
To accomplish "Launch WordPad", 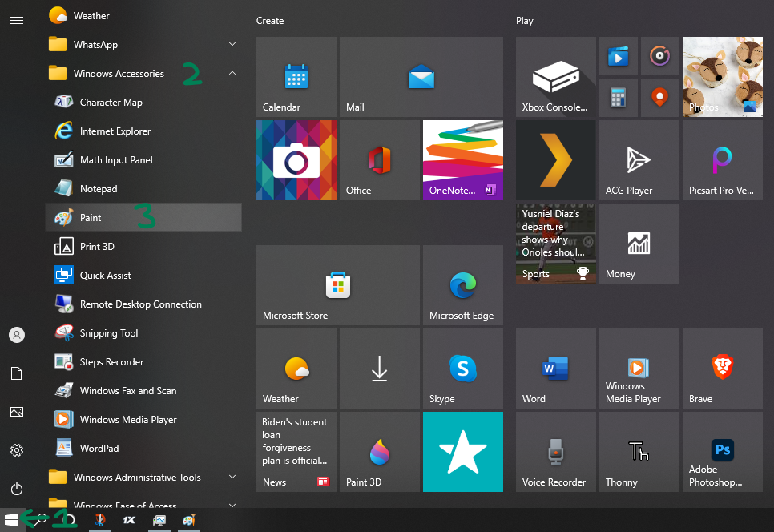I will (143, 449).
